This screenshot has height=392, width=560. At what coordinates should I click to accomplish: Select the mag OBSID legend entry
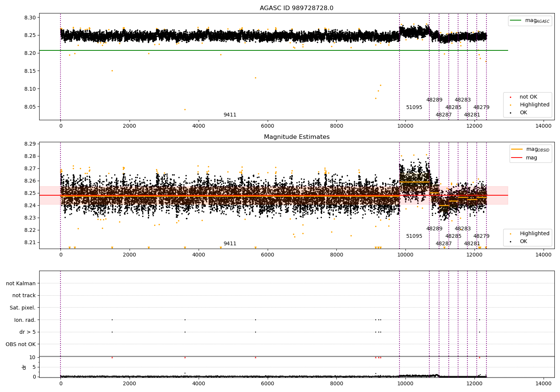[530, 149]
